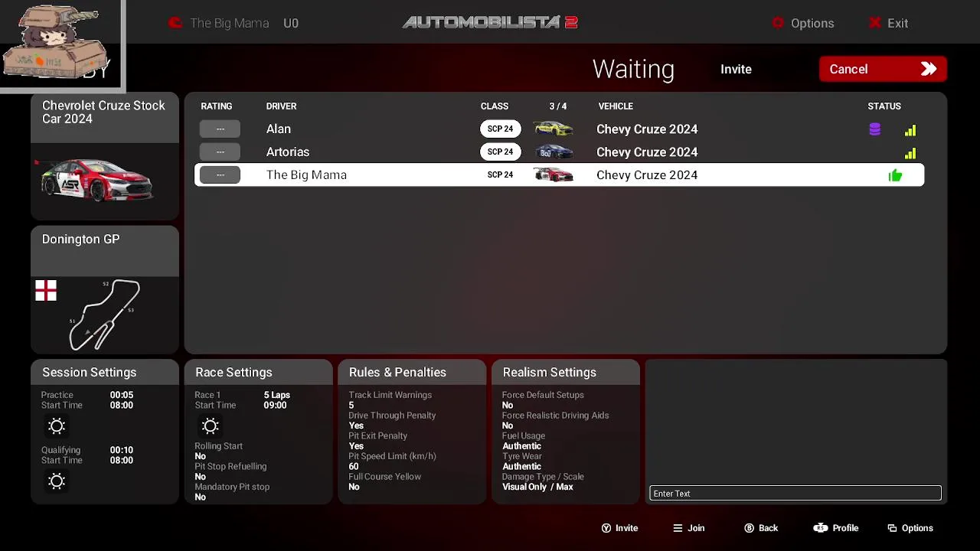980x551 pixels.
Task: Click The Big Mama username at top
Action: click(x=230, y=23)
